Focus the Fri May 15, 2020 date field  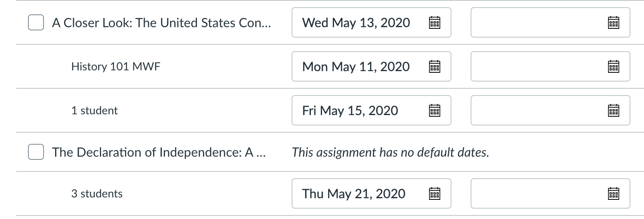coord(350,110)
